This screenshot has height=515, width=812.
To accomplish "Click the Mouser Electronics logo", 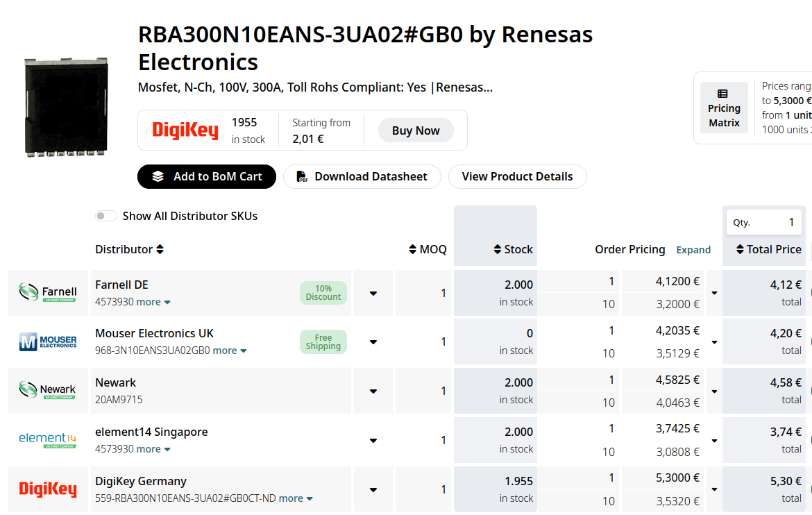I will 48,341.
